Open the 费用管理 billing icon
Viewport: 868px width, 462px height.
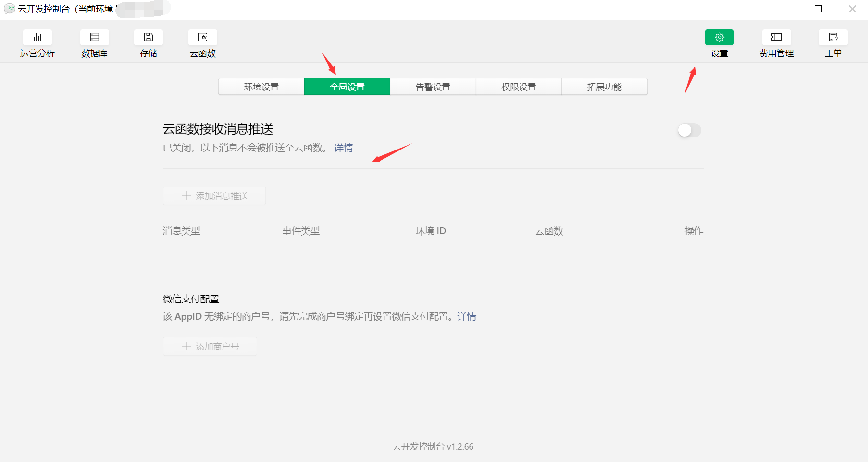(x=777, y=37)
